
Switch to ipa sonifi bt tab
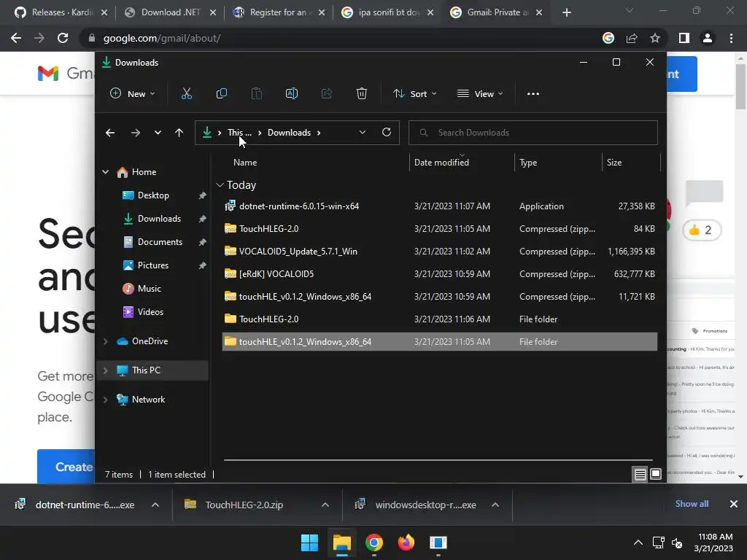tap(388, 12)
